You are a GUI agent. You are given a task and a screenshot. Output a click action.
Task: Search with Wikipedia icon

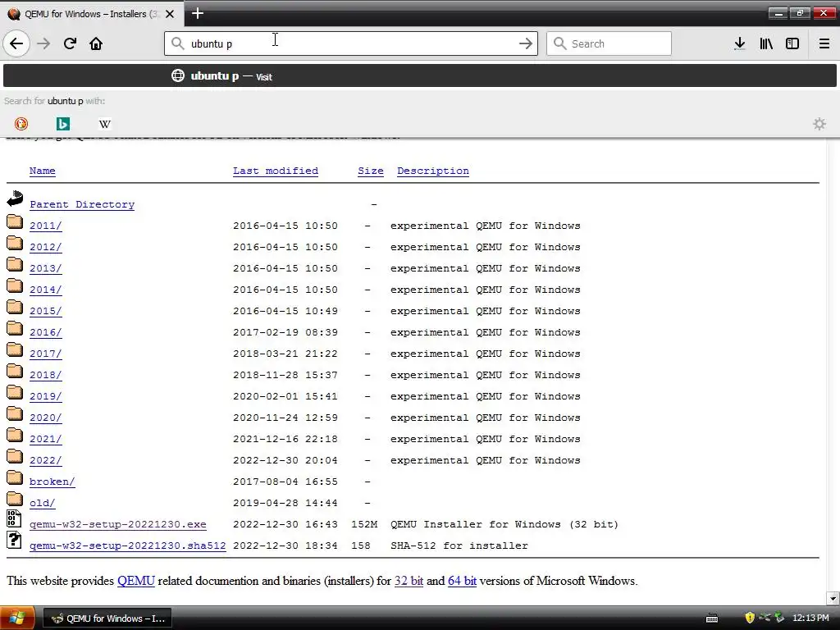[105, 124]
